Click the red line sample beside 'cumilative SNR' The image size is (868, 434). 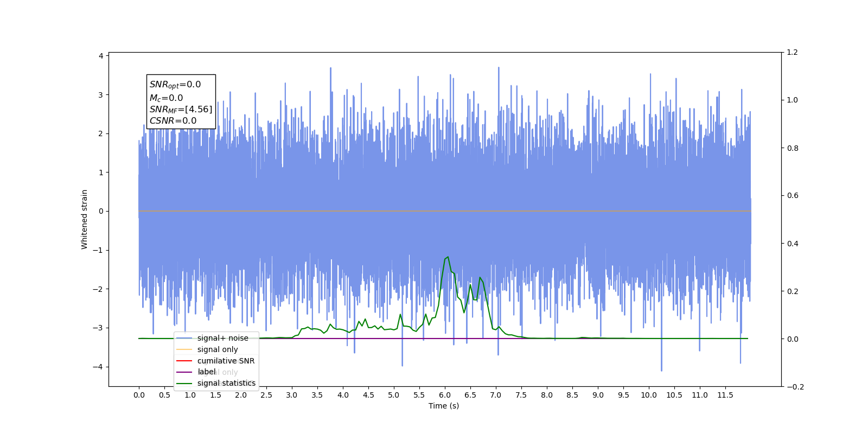coord(184,361)
